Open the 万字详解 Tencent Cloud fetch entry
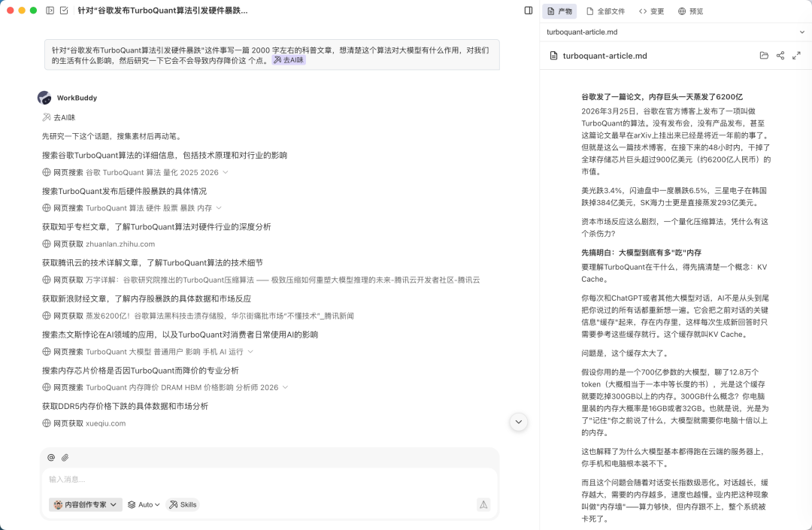This screenshot has width=812, height=530. coord(261,280)
